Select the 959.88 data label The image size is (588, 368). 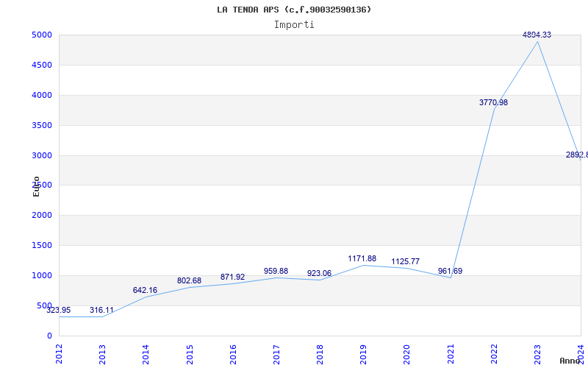coord(276,271)
